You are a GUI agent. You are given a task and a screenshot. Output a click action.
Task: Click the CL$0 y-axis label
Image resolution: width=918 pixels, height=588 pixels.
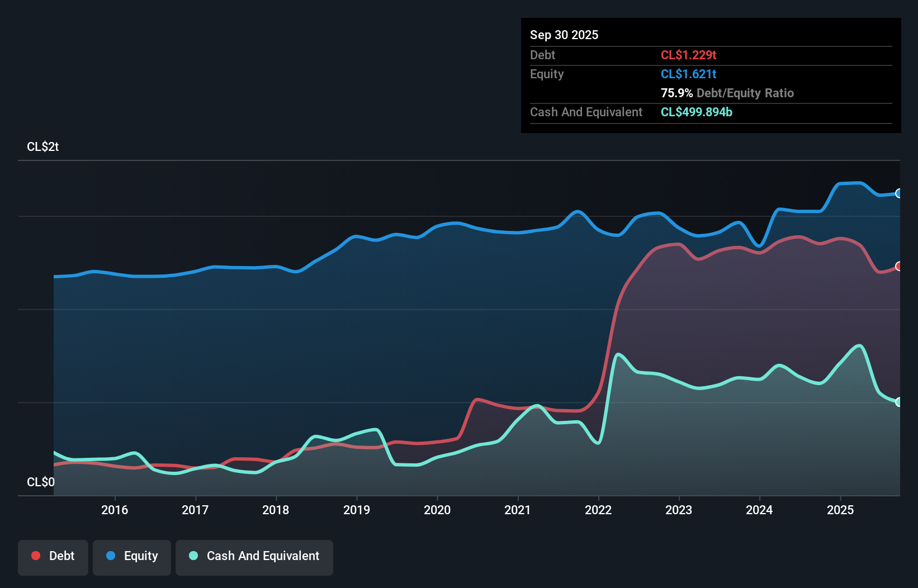pyautogui.click(x=41, y=482)
